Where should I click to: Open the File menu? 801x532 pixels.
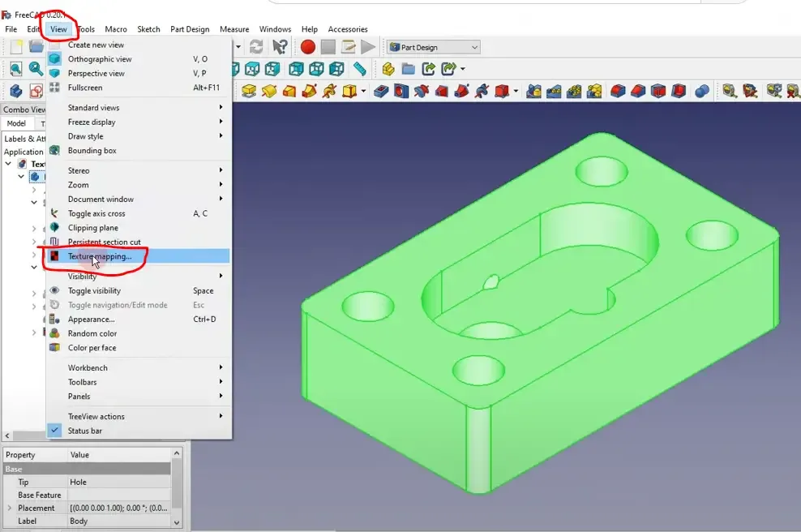click(x=11, y=29)
